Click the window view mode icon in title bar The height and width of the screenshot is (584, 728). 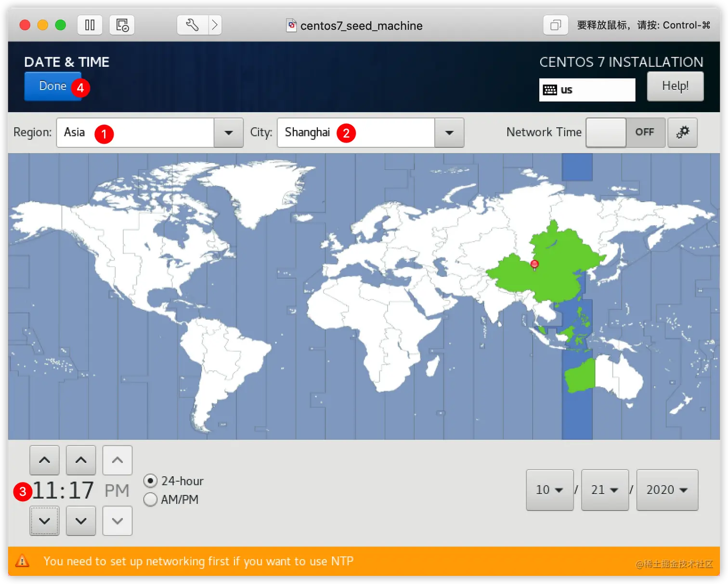pos(556,25)
